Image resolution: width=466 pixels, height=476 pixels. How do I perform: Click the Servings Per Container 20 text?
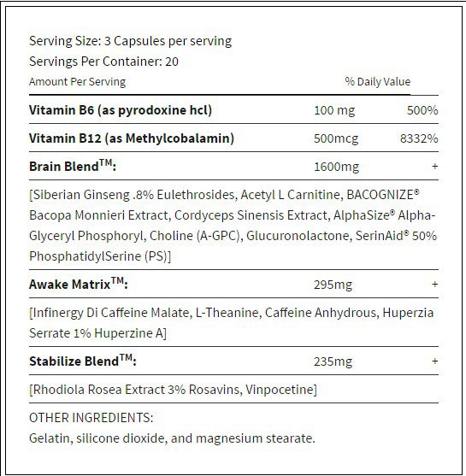[103, 62]
